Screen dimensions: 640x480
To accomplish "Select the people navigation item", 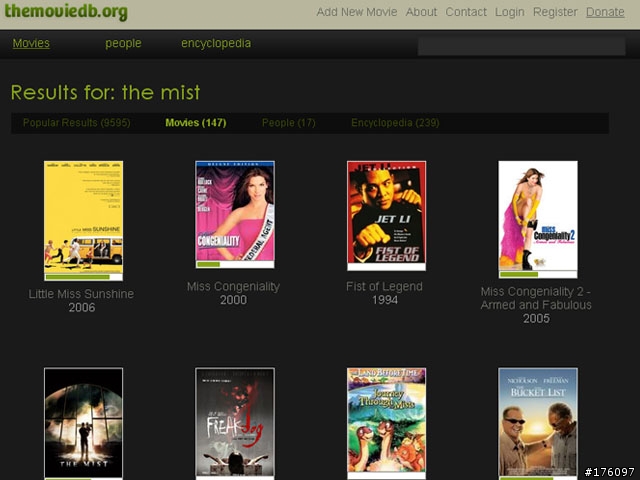I will coord(123,43).
